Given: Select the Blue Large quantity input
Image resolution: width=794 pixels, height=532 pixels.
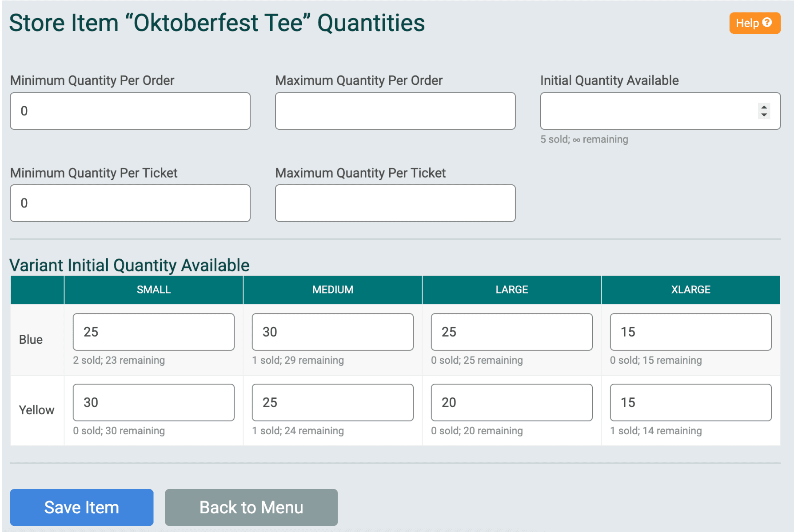Looking at the screenshot, I should [x=511, y=332].
